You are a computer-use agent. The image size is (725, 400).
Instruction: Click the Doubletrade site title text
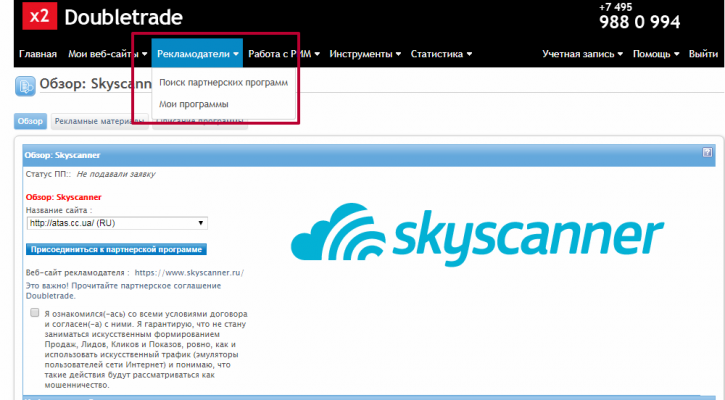(x=123, y=18)
